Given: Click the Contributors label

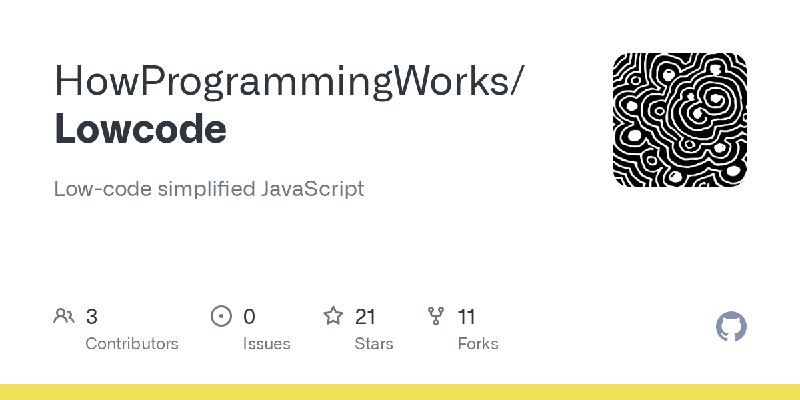Looking at the screenshot, I should (x=132, y=343).
